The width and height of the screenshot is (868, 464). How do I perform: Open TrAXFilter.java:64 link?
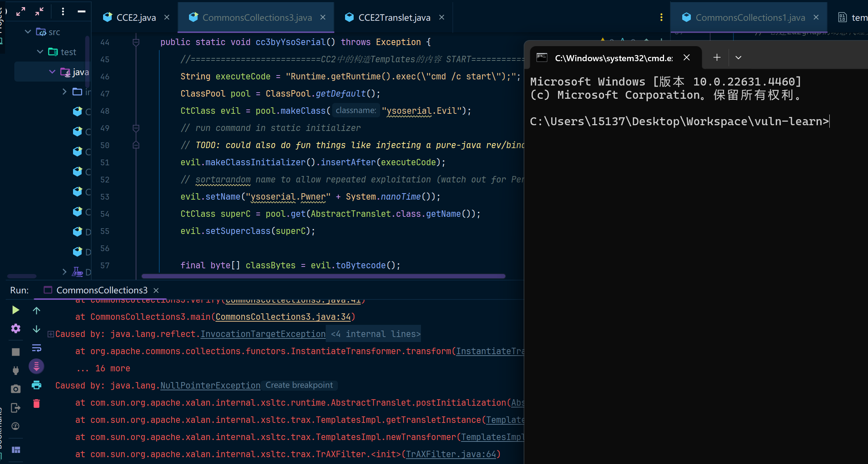tap(451, 454)
